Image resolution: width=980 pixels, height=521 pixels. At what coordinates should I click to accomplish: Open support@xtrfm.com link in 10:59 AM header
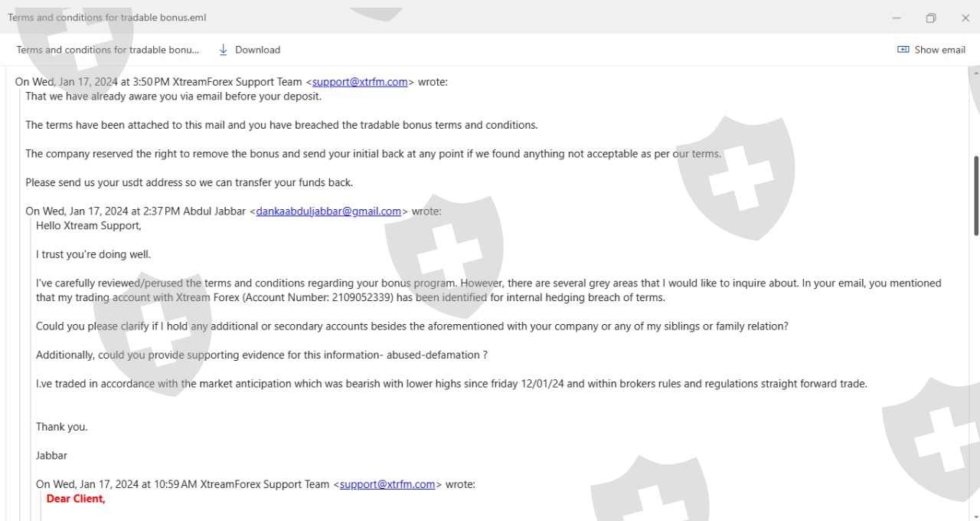pyautogui.click(x=387, y=484)
